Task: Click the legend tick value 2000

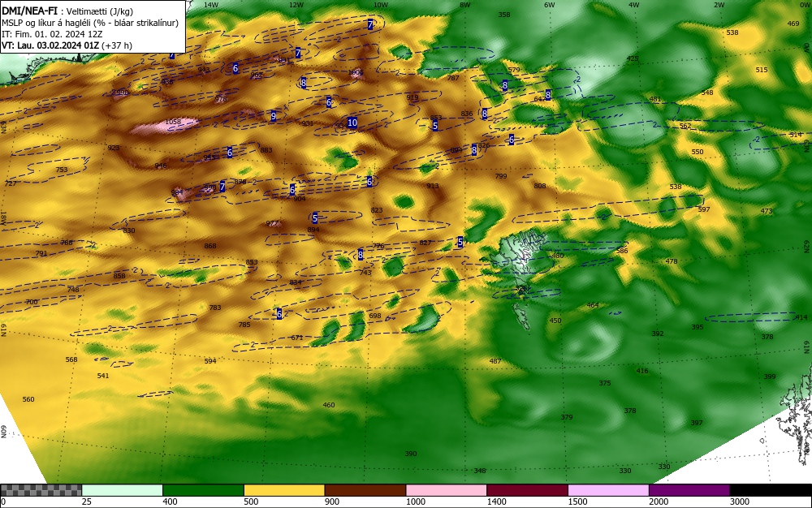Action: pyautogui.click(x=659, y=502)
